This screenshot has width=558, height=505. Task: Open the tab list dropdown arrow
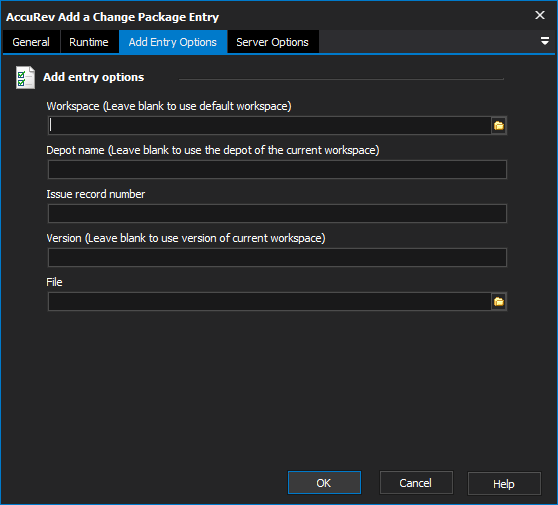point(544,41)
